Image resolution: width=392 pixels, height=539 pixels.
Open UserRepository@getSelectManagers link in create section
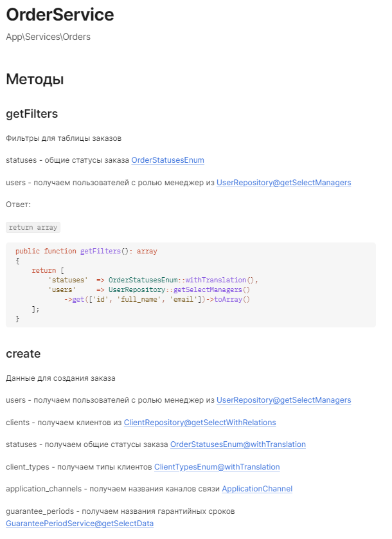point(284,400)
